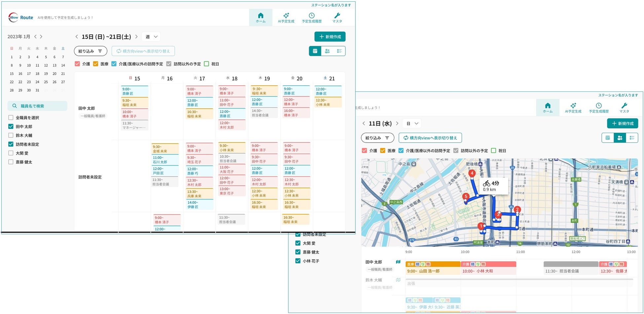Viewport: 644px width, 314px height.
Task: Open 9:00~ 山田 浩一郎 timeline appointment
Action: point(433,268)
